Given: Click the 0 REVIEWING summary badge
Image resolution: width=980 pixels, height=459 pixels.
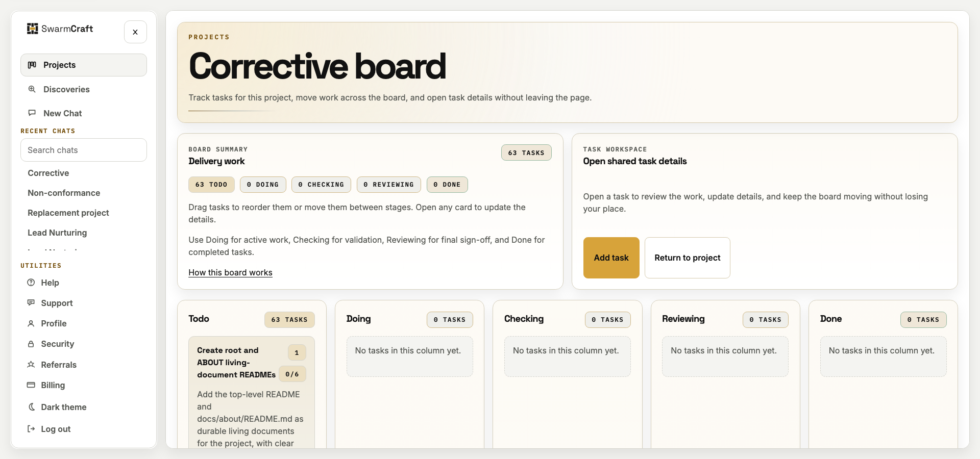Looking at the screenshot, I should (x=389, y=185).
